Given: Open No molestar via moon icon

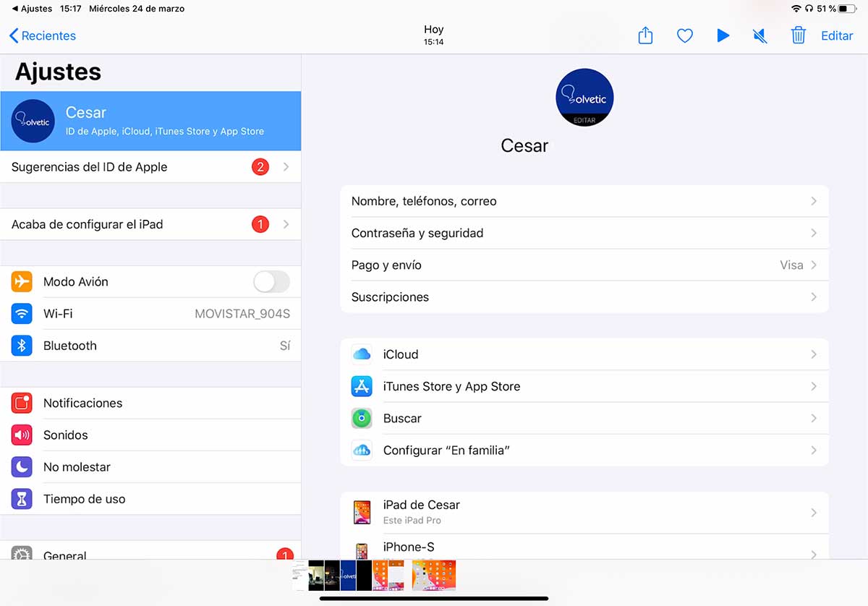Looking at the screenshot, I should [x=22, y=466].
